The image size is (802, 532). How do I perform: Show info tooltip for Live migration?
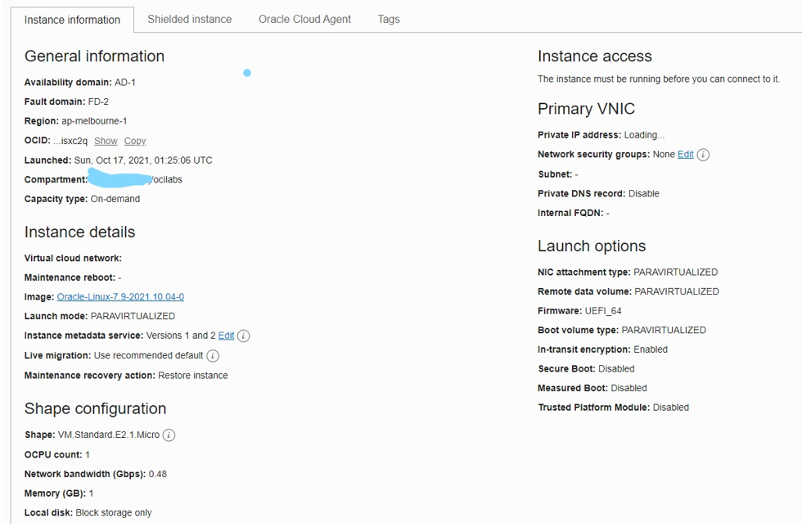213,355
